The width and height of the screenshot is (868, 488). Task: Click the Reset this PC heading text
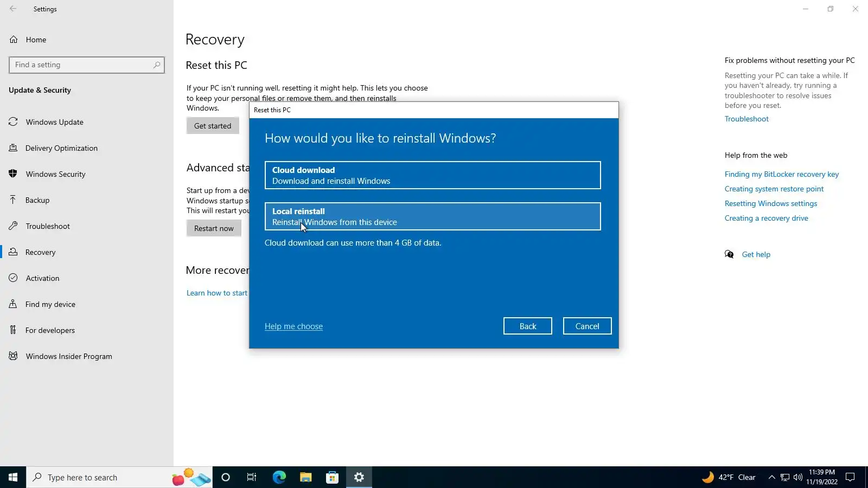(216, 66)
